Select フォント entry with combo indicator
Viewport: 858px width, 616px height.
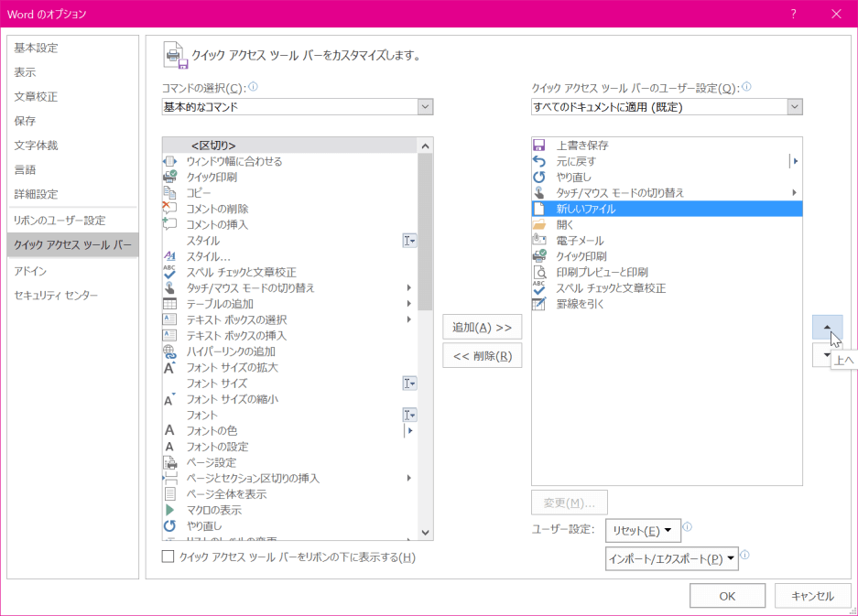tap(290, 415)
